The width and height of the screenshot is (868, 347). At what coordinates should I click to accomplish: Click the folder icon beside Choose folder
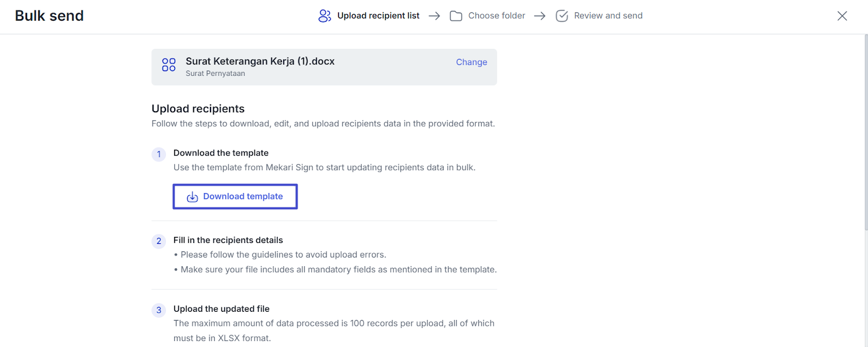(x=456, y=16)
